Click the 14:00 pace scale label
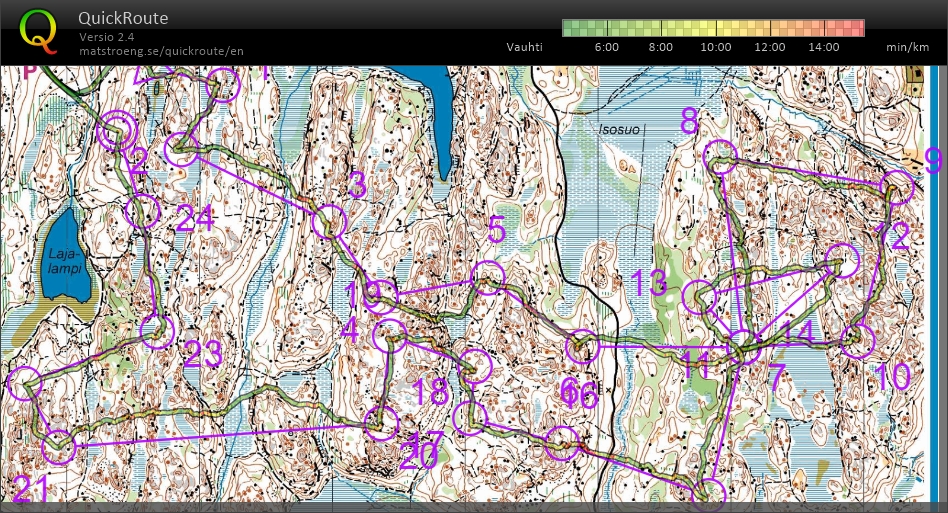This screenshot has width=948, height=513. (x=826, y=47)
